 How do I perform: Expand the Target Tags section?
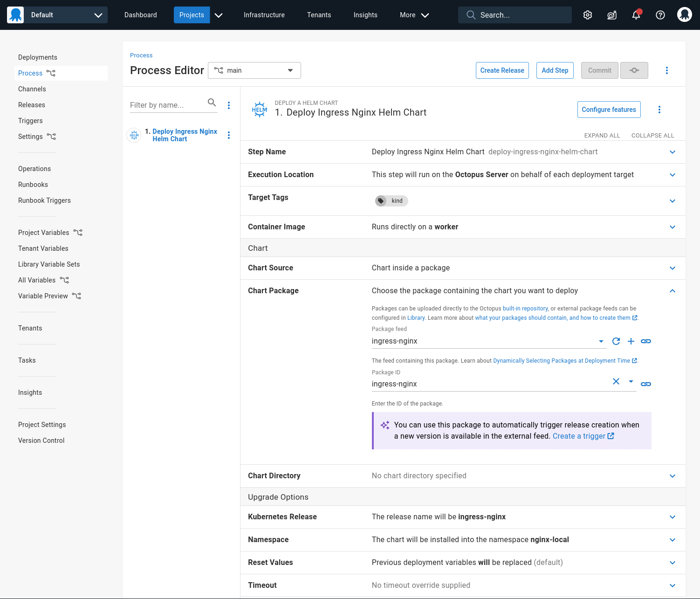[673, 201]
